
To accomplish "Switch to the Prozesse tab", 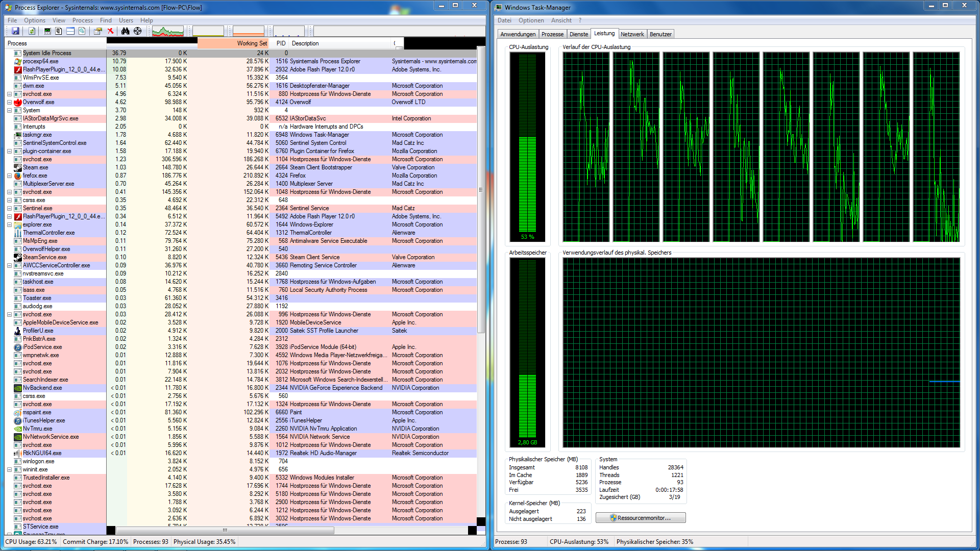I will [x=552, y=34].
